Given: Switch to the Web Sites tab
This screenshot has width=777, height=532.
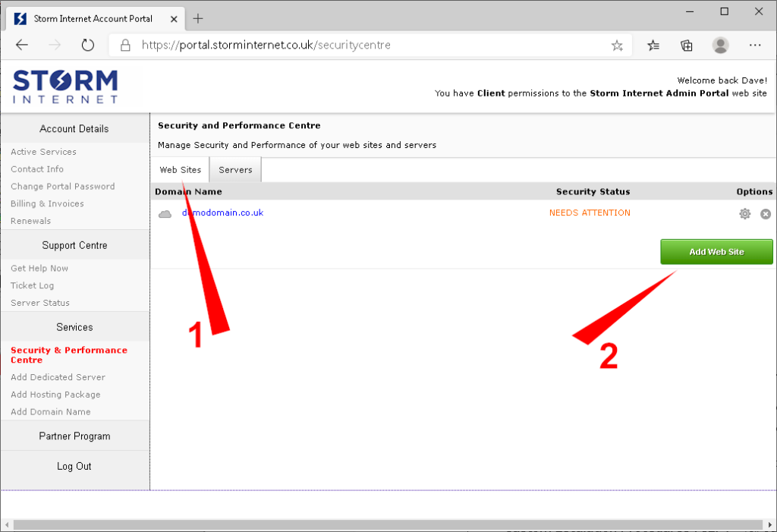Looking at the screenshot, I should coord(181,169).
